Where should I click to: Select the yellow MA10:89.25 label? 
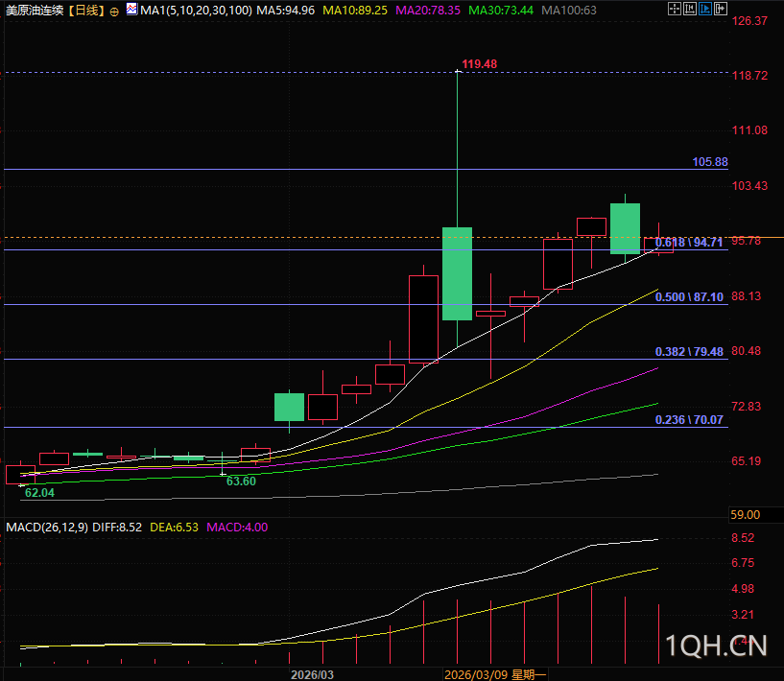click(355, 11)
